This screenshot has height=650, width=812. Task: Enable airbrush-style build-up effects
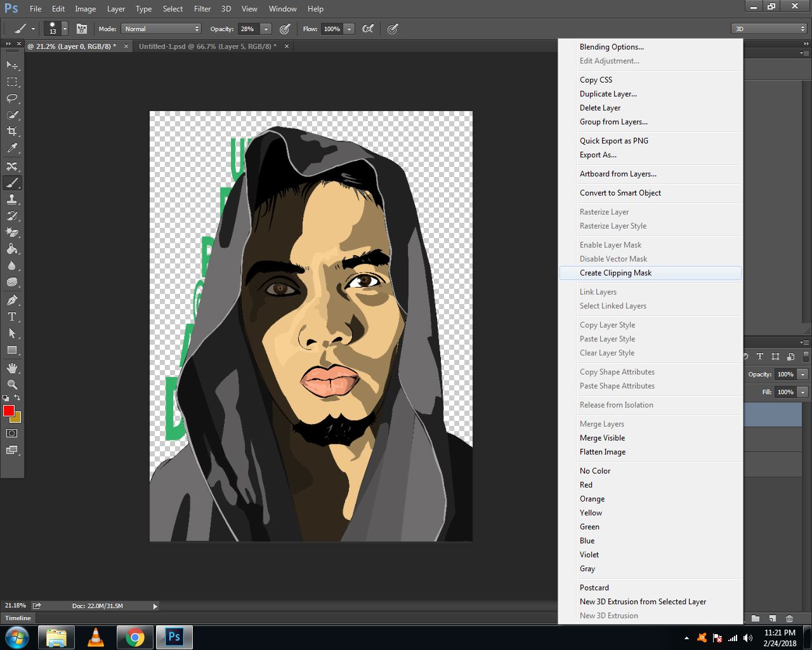coord(367,29)
